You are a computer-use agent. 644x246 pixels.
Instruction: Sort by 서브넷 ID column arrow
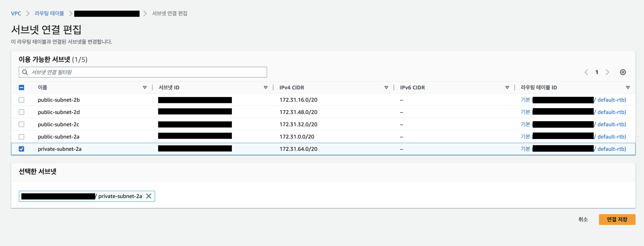point(265,88)
